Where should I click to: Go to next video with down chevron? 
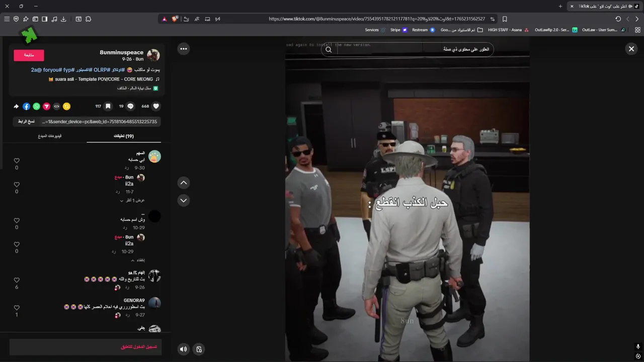coord(184,200)
